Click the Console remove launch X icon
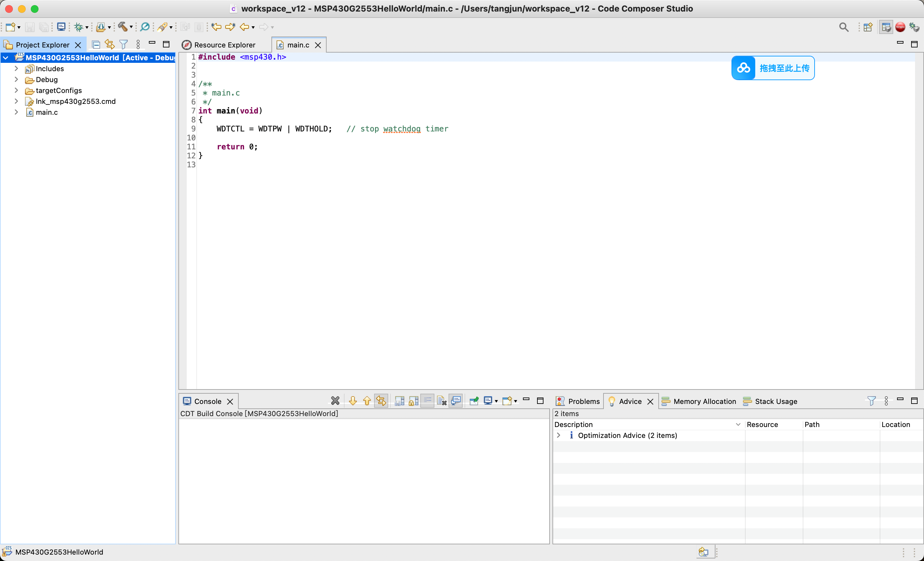The height and width of the screenshot is (561, 924). (x=335, y=401)
